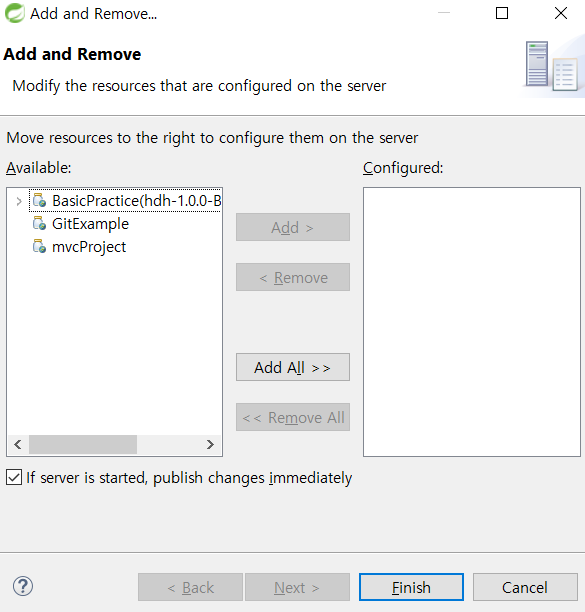Move all resources with Add All >>

click(293, 367)
